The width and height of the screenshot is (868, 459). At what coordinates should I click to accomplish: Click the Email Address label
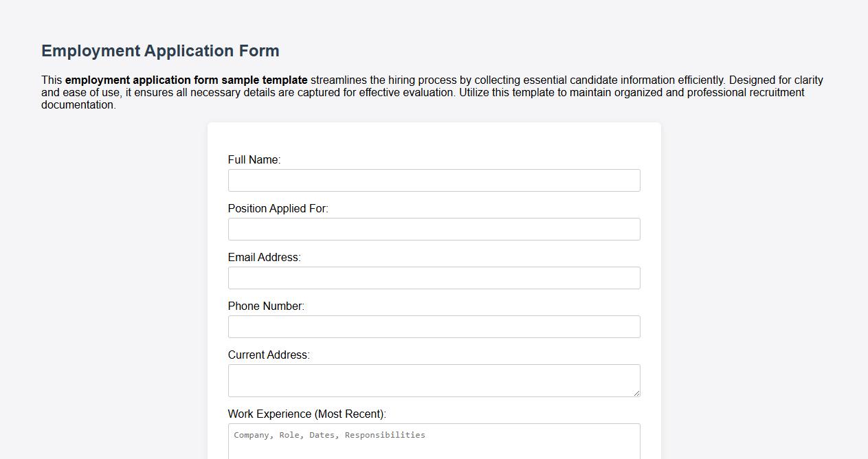click(263, 257)
